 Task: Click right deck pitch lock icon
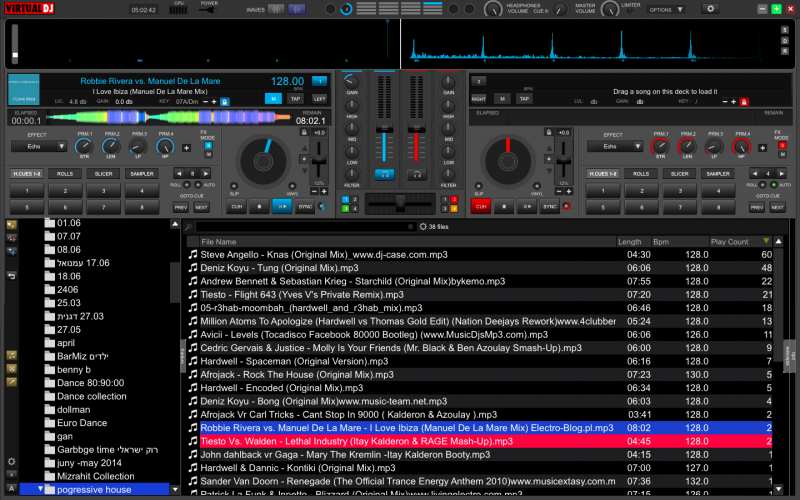click(548, 133)
